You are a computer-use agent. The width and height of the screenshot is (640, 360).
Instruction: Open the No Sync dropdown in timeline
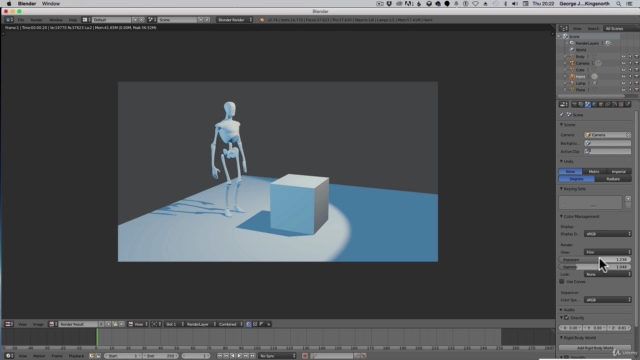tap(278, 356)
